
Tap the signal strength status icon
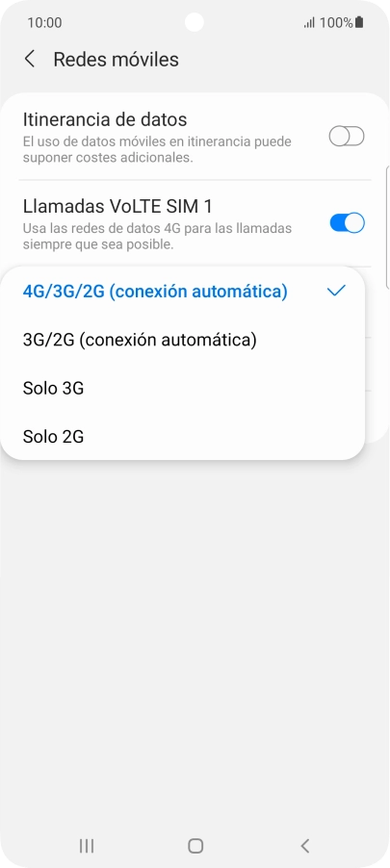(x=309, y=23)
